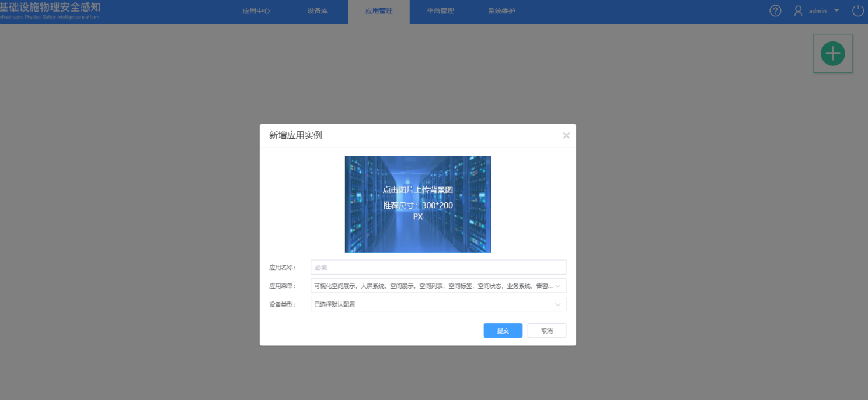Click the 取消 button
Screen dimensions: 868x400
click(x=547, y=331)
